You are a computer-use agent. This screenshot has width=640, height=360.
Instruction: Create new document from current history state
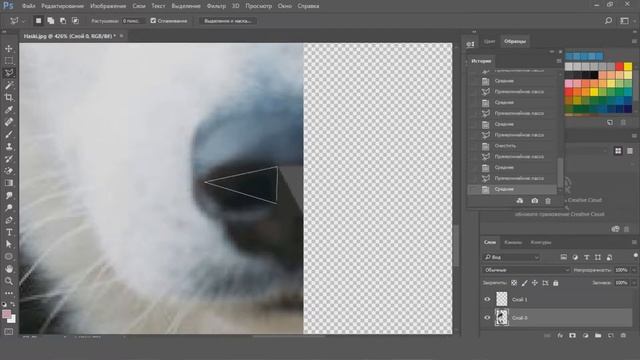[x=520, y=201]
